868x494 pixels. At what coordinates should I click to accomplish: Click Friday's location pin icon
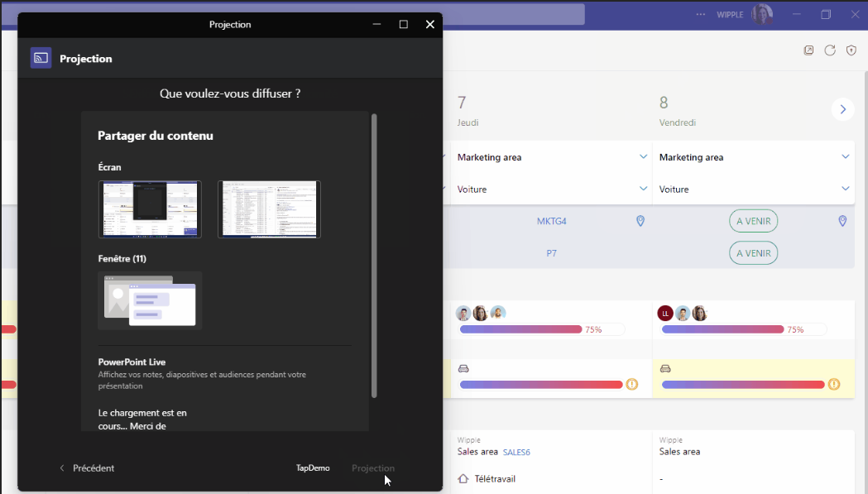pyautogui.click(x=842, y=221)
